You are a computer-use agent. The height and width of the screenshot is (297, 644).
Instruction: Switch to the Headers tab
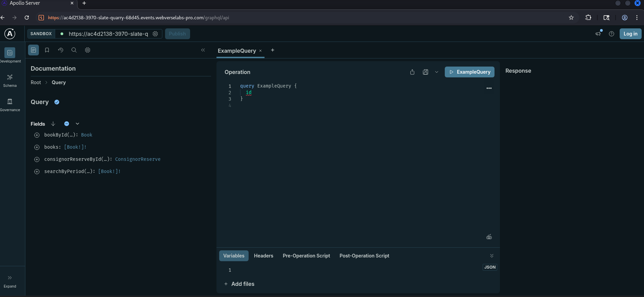[263, 256]
